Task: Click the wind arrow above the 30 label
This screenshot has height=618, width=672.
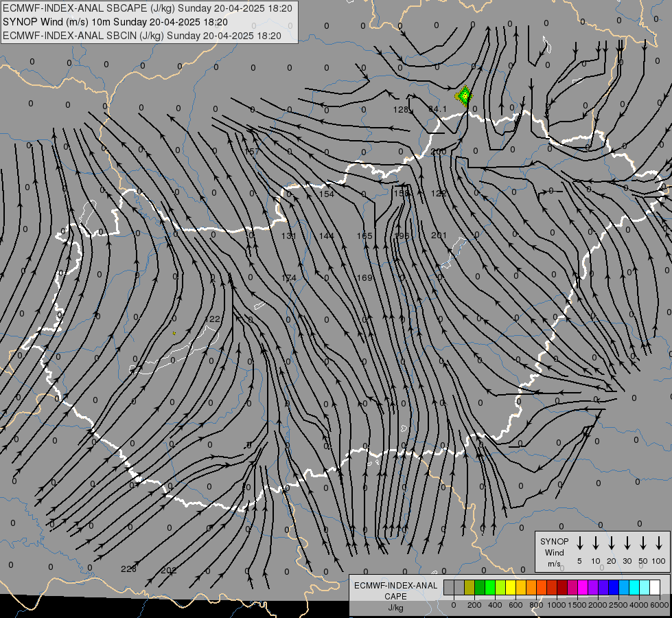Action: [627, 543]
